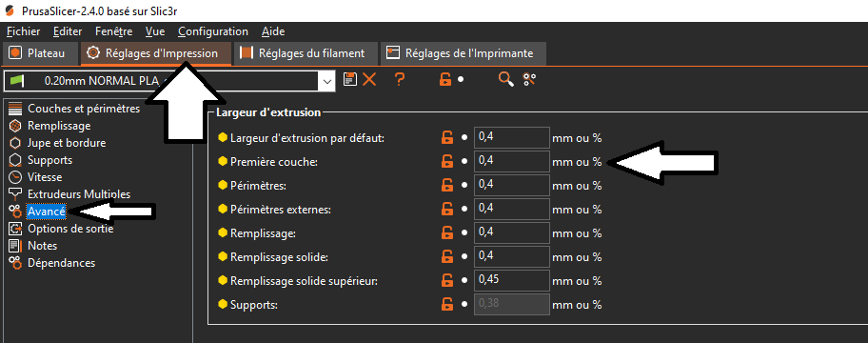Click reset dot for Première couche
The width and height of the screenshot is (868, 343).
464,162
